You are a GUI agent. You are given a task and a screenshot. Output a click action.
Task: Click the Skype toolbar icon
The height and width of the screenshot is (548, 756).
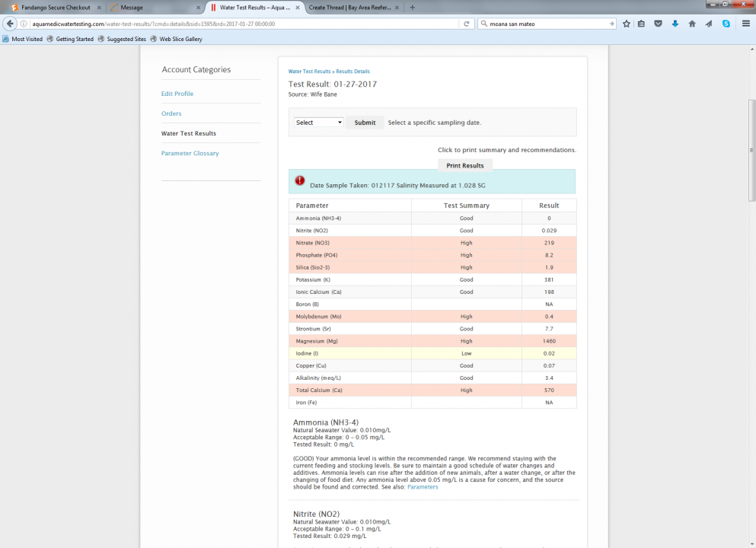point(726,24)
